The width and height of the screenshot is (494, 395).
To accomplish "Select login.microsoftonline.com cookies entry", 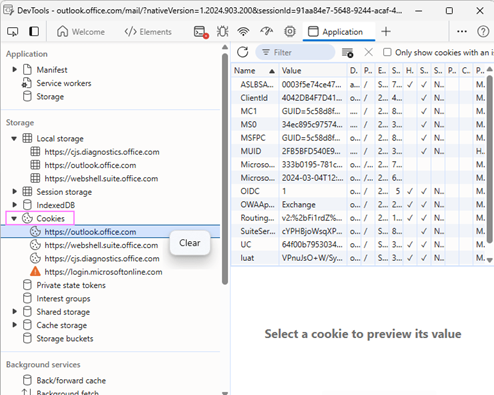I will (103, 272).
